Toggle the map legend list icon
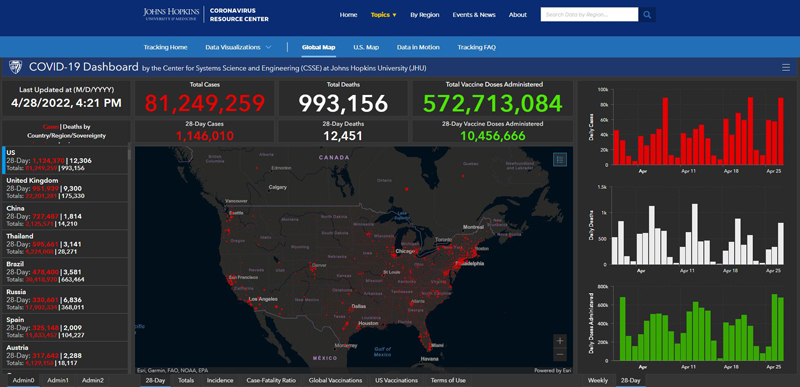800x387 pixels. (x=560, y=160)
